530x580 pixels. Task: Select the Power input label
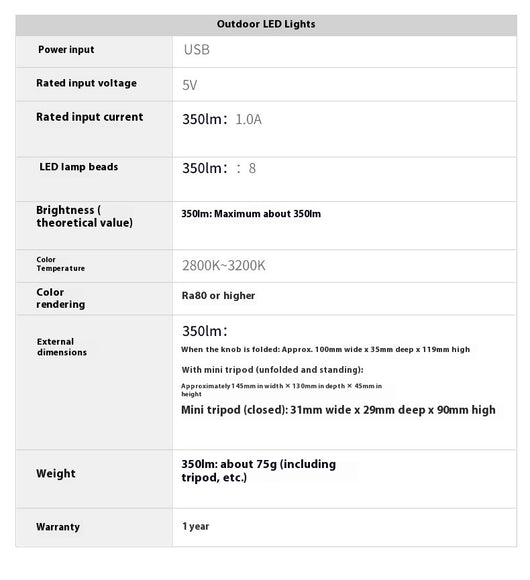coord(66,50)
